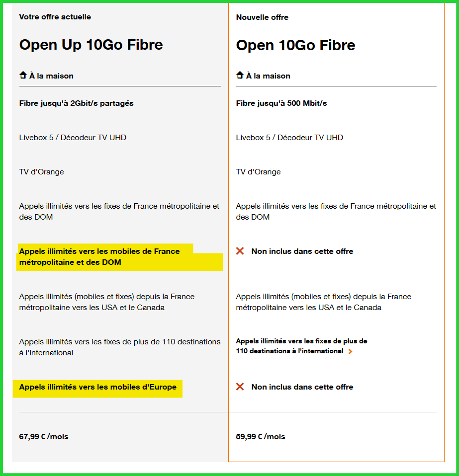Click the red X beside the France mobiles row

pyautogui.click(x=240, y=251)
